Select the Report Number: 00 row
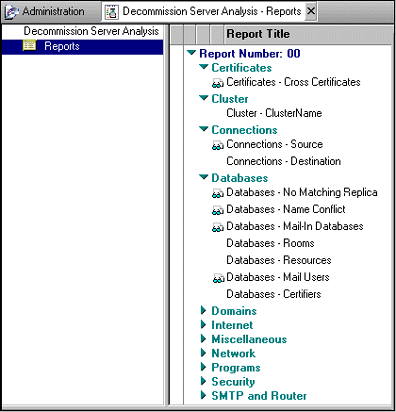The width and height of the screenshot is (396, 412). tap(250, 53)
